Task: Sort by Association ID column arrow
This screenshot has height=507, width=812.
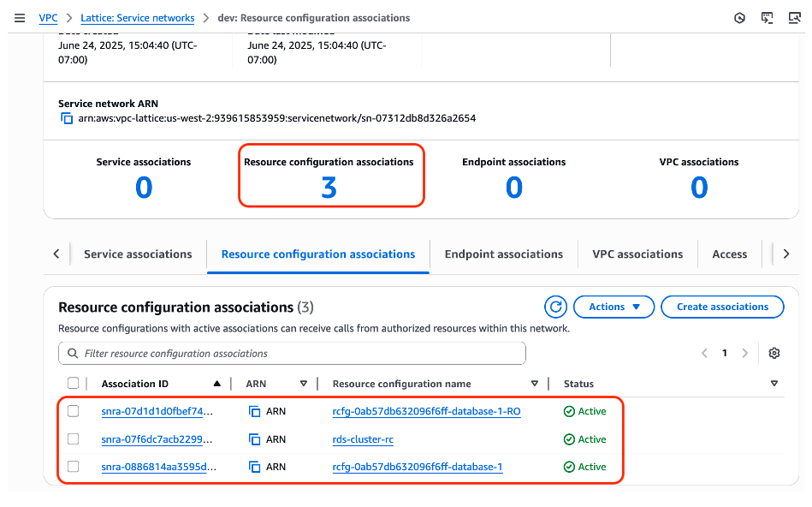Action: (217, 384)
